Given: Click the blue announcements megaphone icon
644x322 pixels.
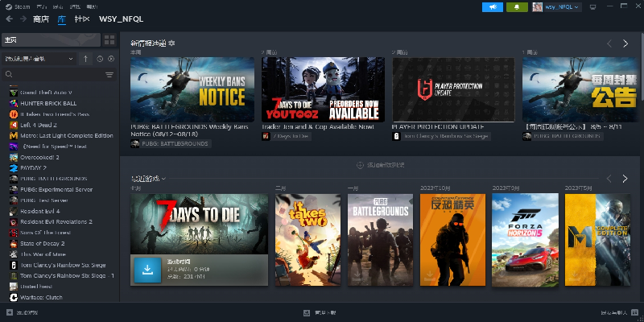Looking at the screenshot, I should click(493, 7).
